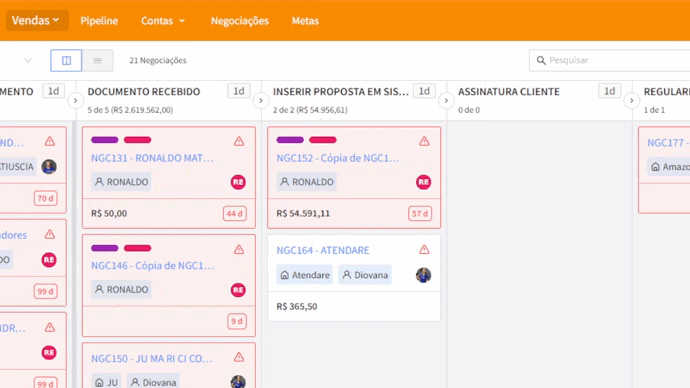Click 1d badge on the partial left column
690x388 pixels.
click(53, 91)
